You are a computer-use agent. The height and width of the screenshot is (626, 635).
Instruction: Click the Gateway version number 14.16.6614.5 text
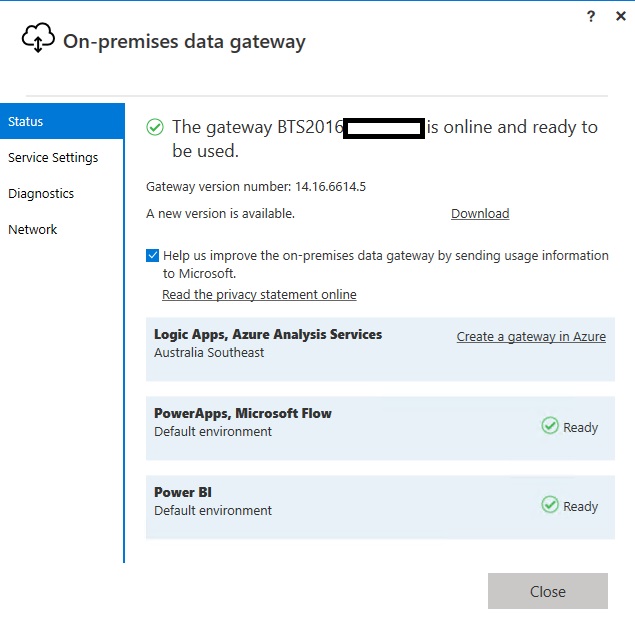tap(256, 187)
